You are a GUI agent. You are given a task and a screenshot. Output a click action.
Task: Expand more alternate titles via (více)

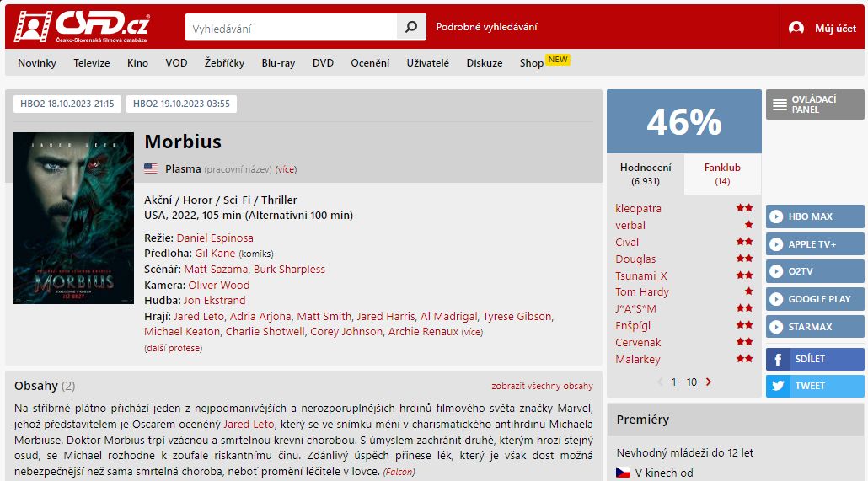[286, 169]
